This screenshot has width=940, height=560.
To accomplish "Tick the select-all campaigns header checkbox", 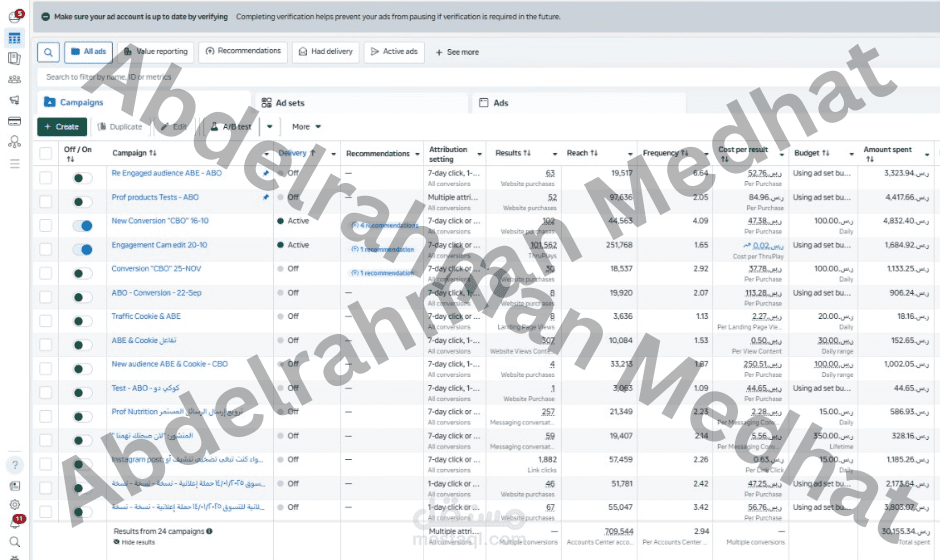I will pyautogui.click(x=46, y=153).
